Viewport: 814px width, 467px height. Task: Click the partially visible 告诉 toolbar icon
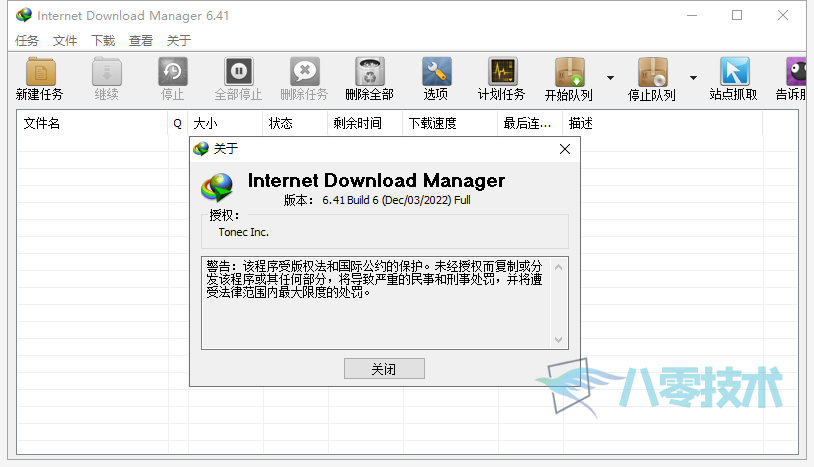coord(796,72)
